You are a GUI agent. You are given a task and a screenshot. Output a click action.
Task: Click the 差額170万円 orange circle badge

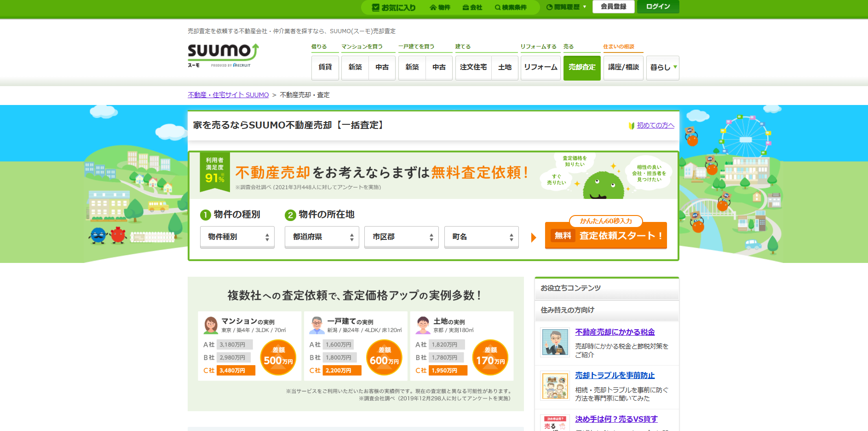pos(490,357)
